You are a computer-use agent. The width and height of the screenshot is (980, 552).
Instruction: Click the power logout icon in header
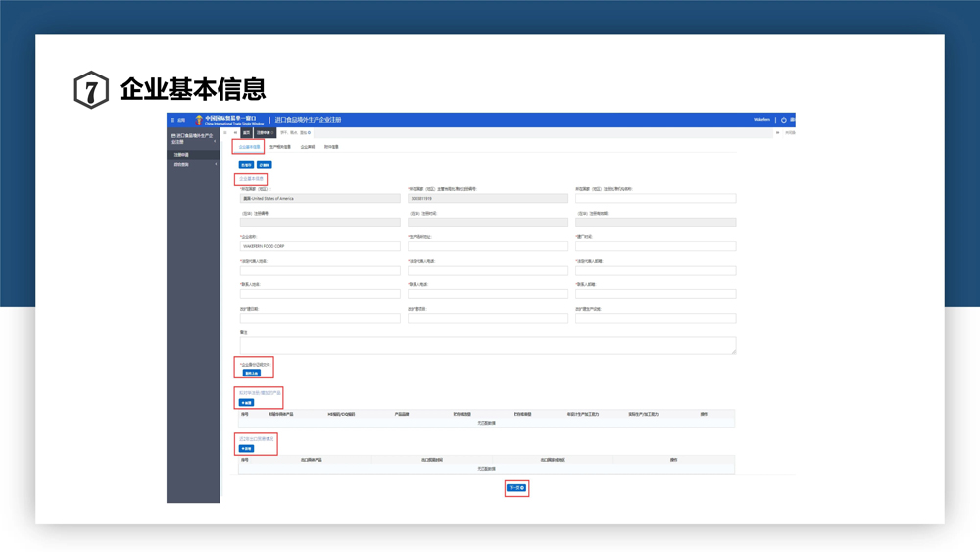[x=783, y=120]
